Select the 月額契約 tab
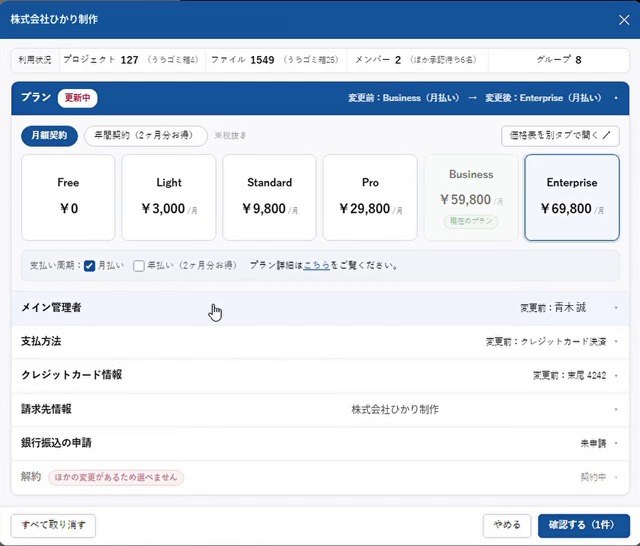 pyautogui.click(x=49, y=135)
